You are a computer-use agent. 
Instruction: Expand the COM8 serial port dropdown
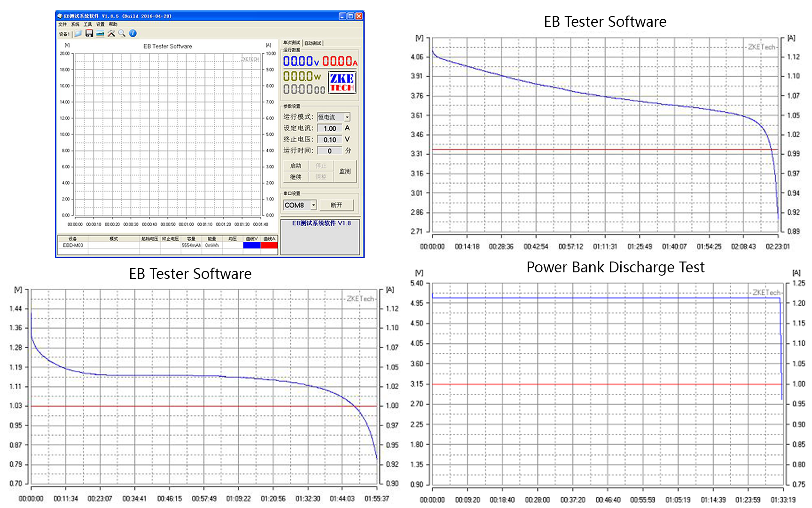pos(300,205)
